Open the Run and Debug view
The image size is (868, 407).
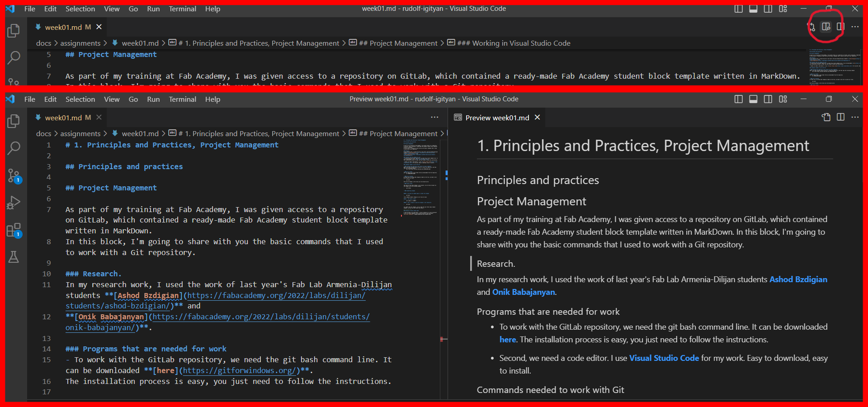[x=14, y=203]
